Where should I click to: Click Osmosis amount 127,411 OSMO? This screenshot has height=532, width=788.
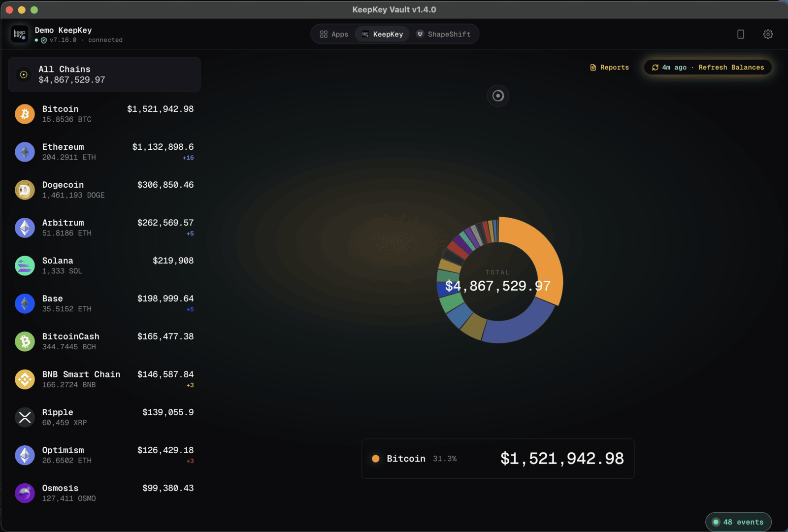[x=69, y=499]
